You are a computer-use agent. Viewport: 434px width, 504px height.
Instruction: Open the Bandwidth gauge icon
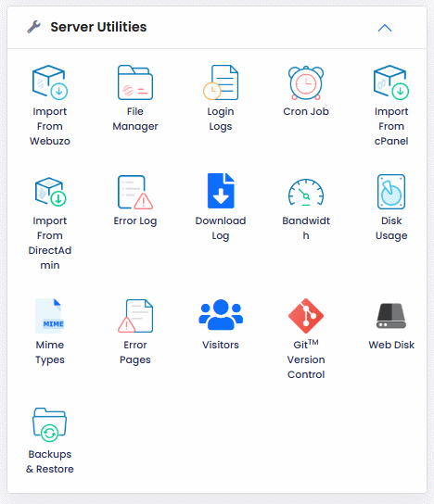306,192
